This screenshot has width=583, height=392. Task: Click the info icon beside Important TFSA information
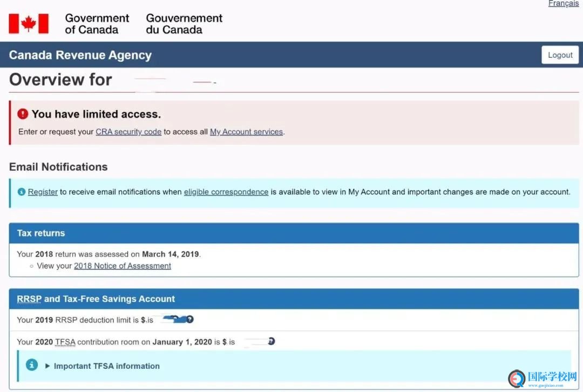(x=32, y=365)
